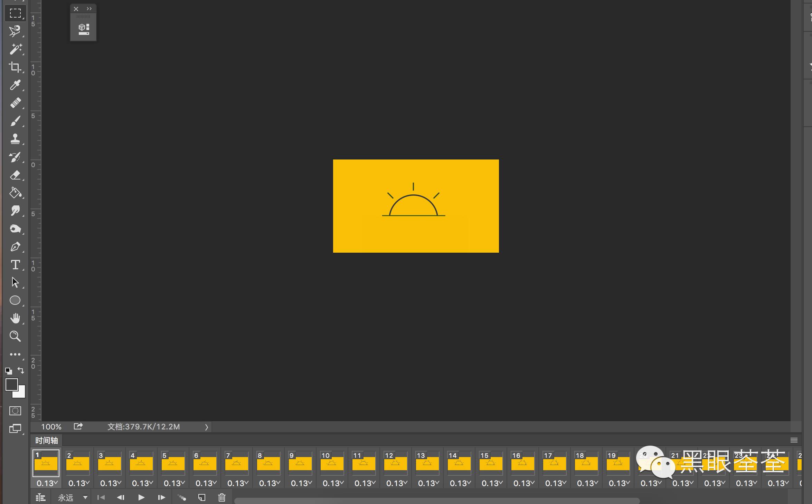Click the tween frames button
The image size is (812, 504).
coord(182,497)
